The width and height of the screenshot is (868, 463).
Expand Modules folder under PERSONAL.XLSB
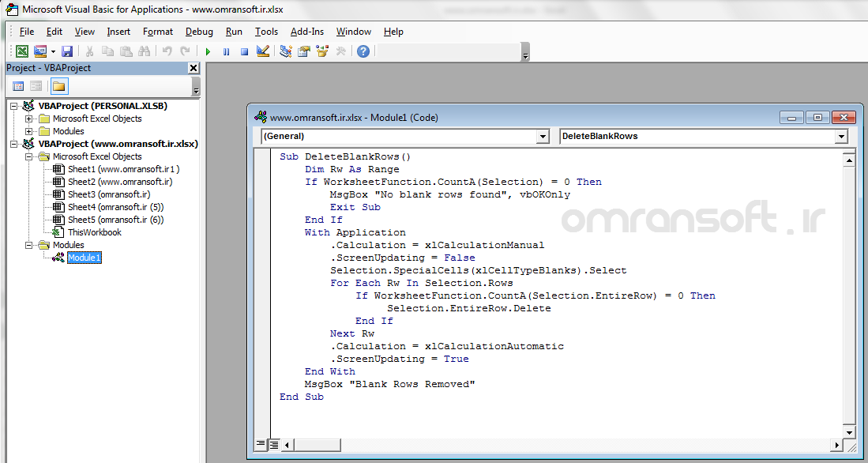point(28,131)
